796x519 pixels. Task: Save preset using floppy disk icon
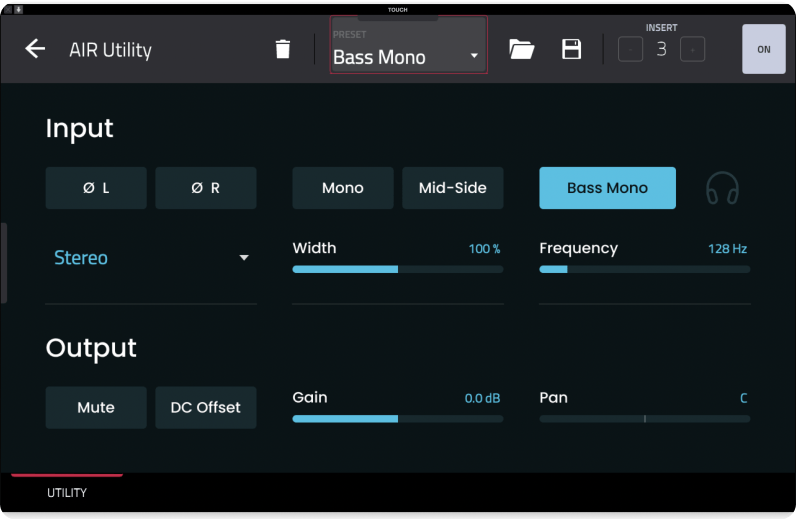click(x=571, y=49)
